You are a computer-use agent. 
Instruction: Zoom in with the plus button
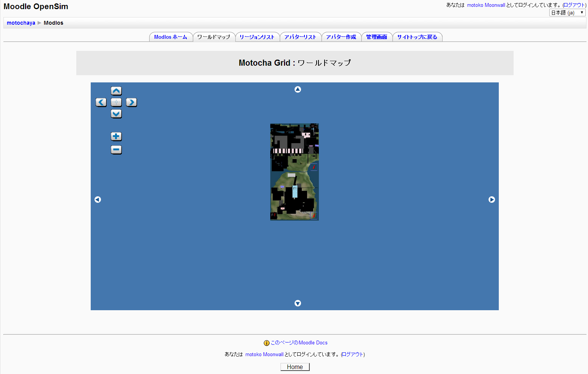pos(116,137)
